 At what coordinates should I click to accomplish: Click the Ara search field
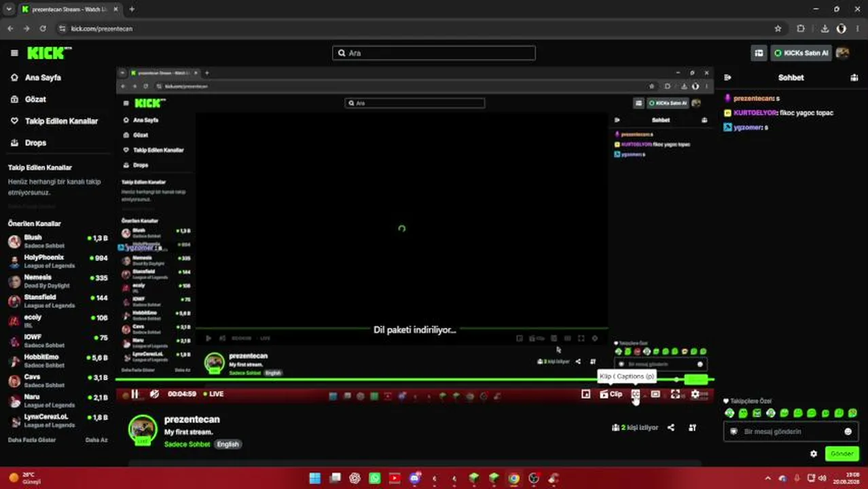click(434, 53)
